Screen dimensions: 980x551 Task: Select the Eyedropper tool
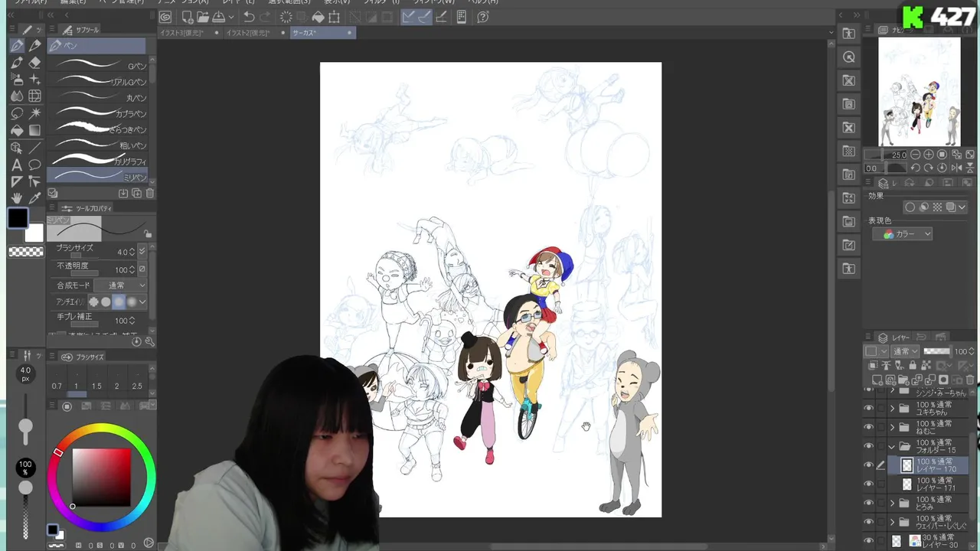coord(34,198)
